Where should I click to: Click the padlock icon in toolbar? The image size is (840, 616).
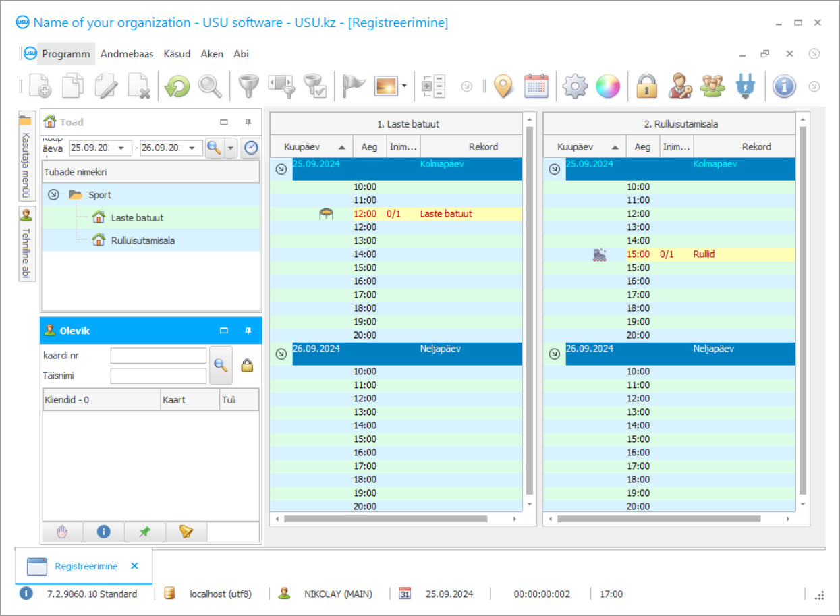point(646,86)
